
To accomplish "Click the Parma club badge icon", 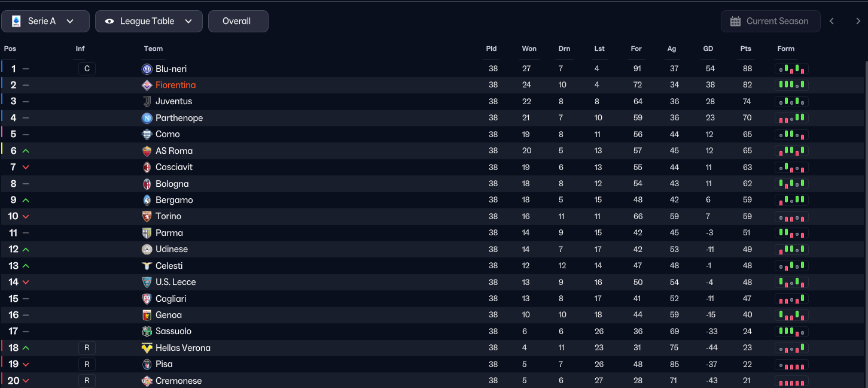I will (x=147, y=233).
